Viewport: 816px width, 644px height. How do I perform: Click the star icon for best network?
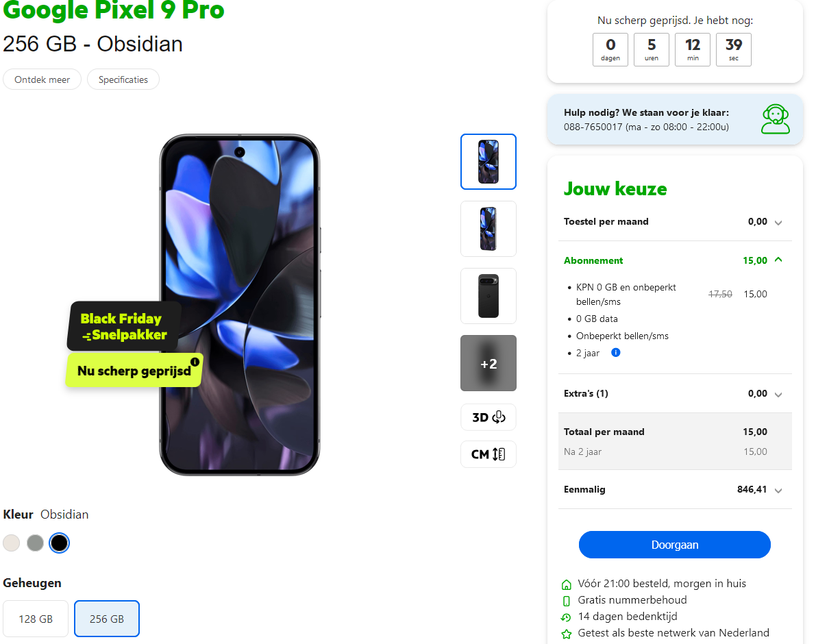pyautogui.click(x=566, y=634)
